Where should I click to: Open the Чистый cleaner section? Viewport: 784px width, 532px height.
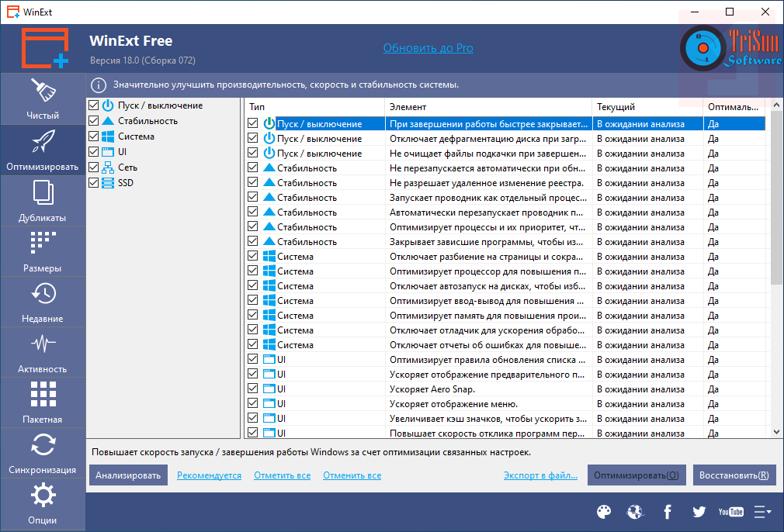[43, 99]
